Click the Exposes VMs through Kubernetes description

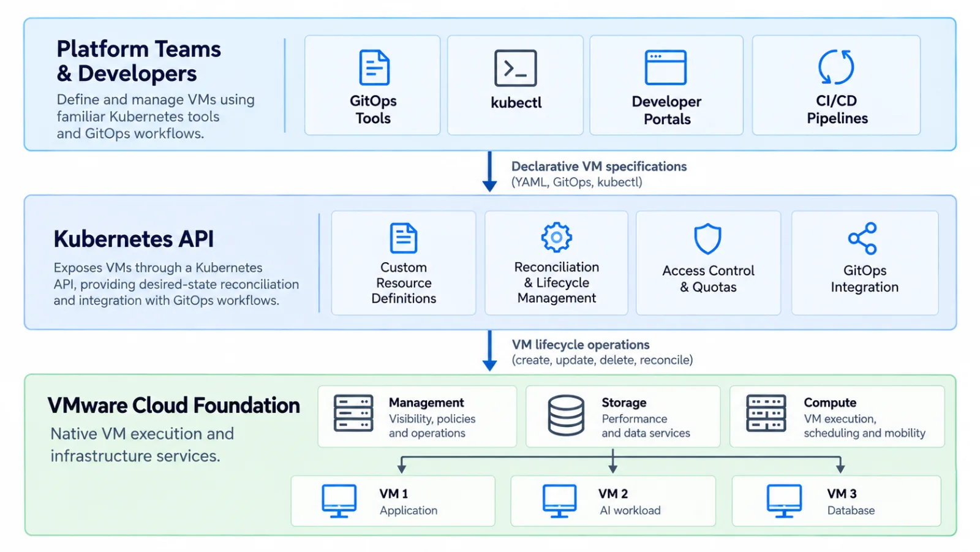pos(176,284)
